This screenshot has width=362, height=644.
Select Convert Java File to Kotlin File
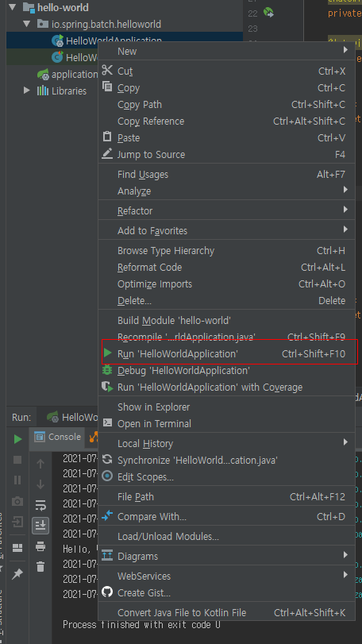pyautogui.click(x=226, y=612)
